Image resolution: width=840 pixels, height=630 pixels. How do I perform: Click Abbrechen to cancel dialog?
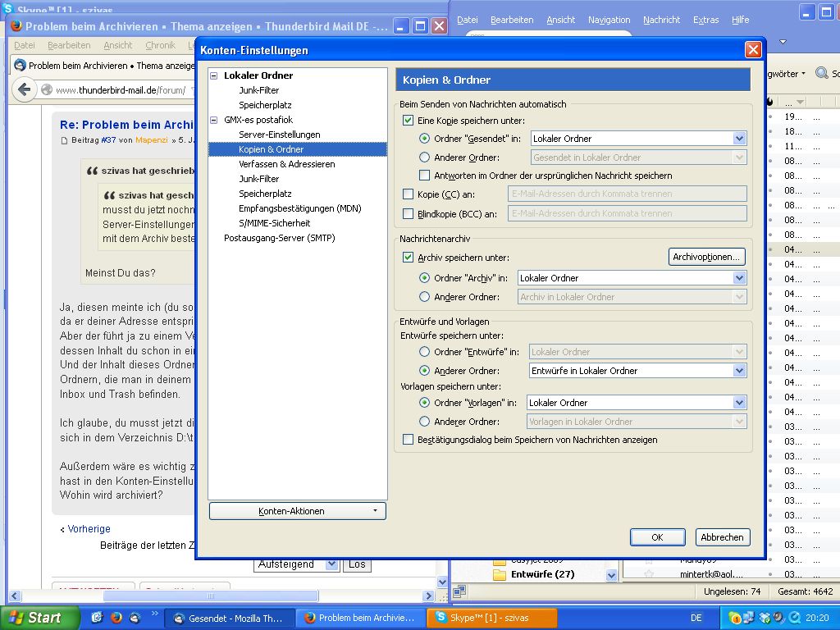tap(722, 537)
